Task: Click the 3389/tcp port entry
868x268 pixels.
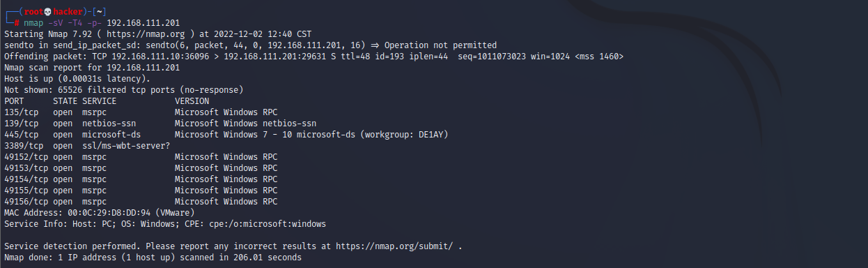Action: click(x=24, y=145)
